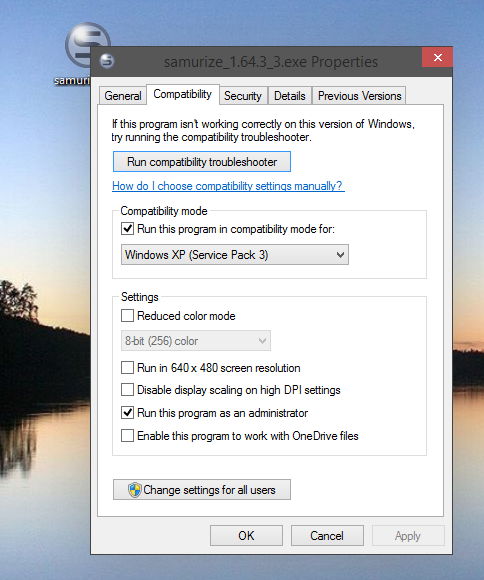Viewport: 484px width, 580px height.
Task: Expand the 8-bit (256) color dropdown
Action: pyautogui.click(x=196, y=341)
